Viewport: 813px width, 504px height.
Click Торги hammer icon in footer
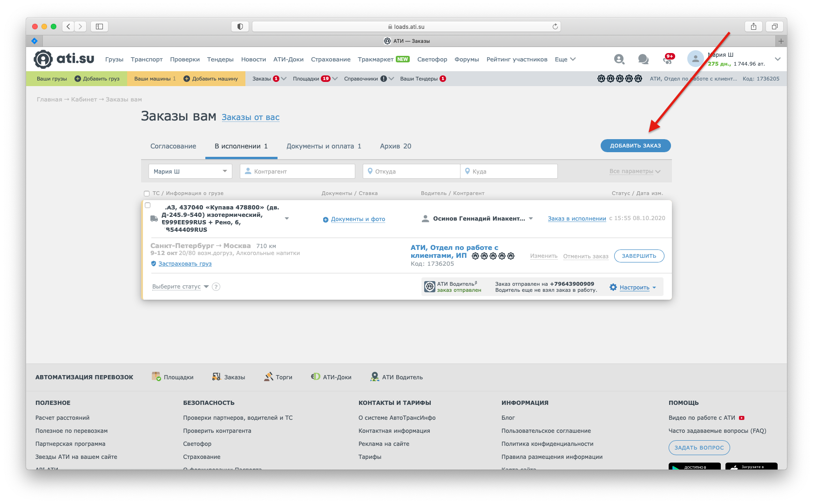click(x=269, y=376)
